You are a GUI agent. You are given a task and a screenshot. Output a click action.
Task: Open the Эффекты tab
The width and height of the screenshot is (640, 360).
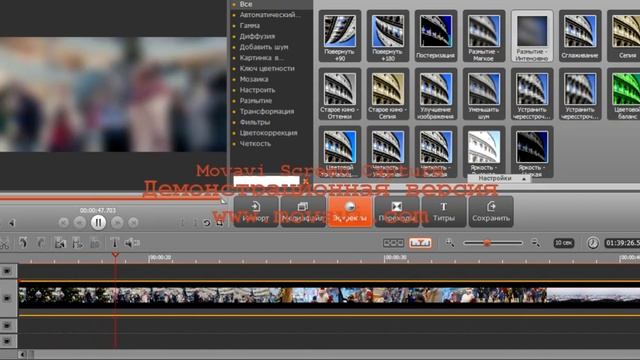350,211
